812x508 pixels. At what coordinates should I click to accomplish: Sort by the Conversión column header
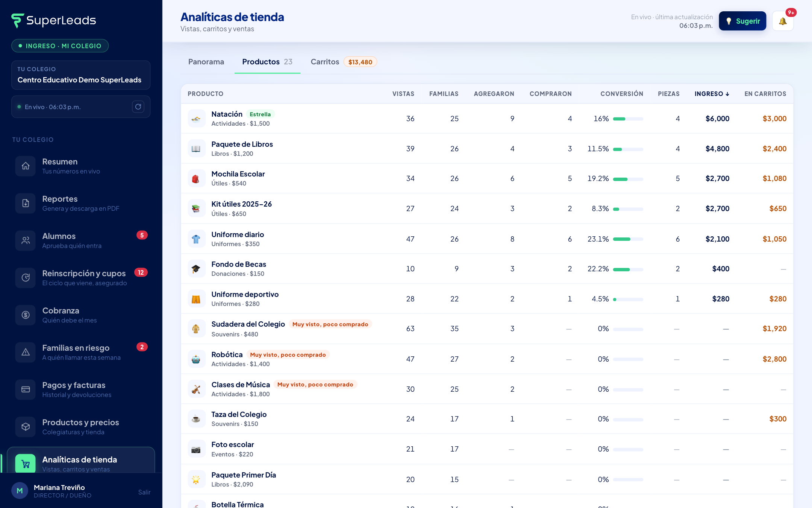622,94
